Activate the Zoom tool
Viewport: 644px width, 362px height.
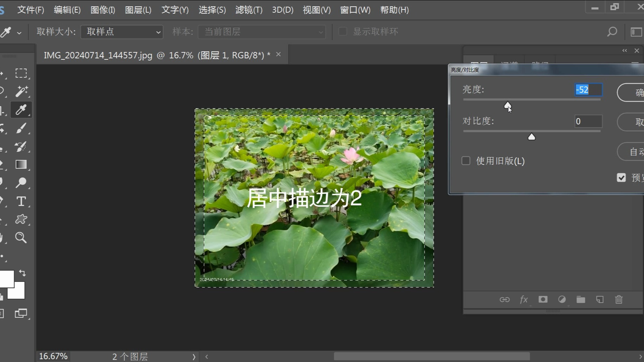pyautogui.click(x=21, y=238)
